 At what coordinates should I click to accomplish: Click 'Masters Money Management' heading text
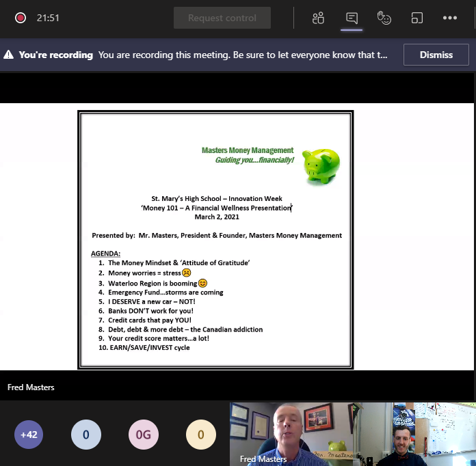248,150
